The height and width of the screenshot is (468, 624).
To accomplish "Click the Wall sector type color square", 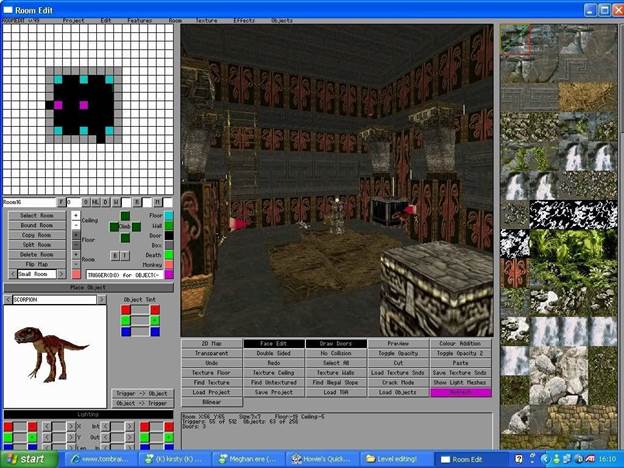I will tap(169, 224).
